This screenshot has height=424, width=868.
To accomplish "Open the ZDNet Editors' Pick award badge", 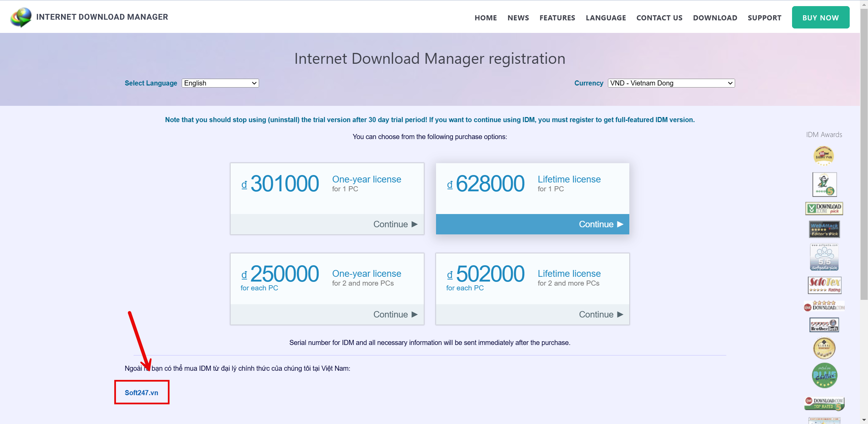I will tap(824, 156).
